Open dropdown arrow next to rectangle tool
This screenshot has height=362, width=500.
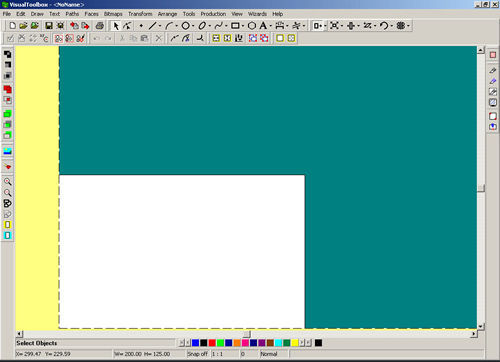coord(243,26)
